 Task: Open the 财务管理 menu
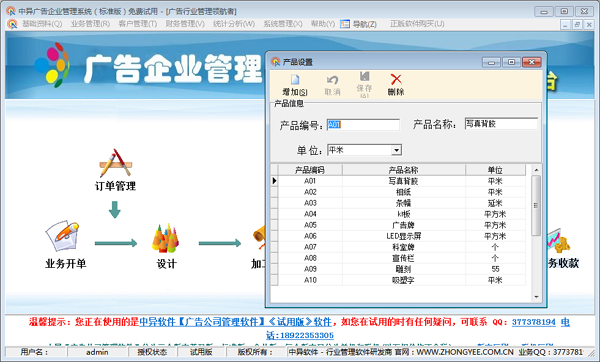185,24
